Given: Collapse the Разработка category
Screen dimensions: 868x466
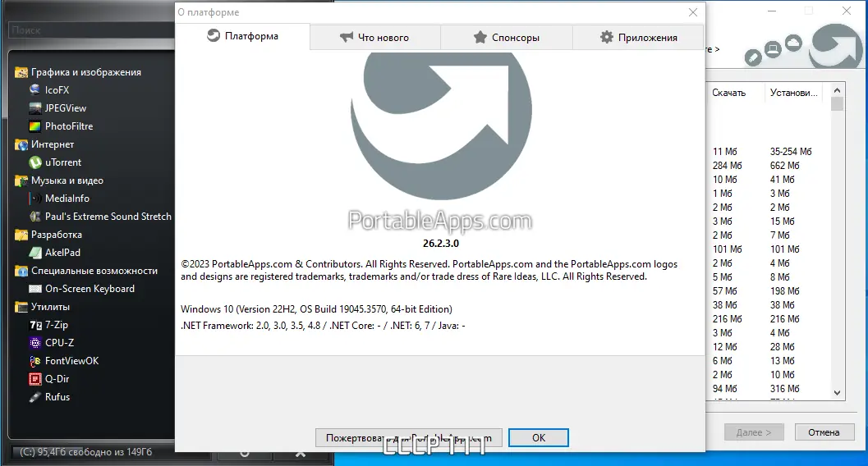Looking at the screenshot, I should pos(48,235).
